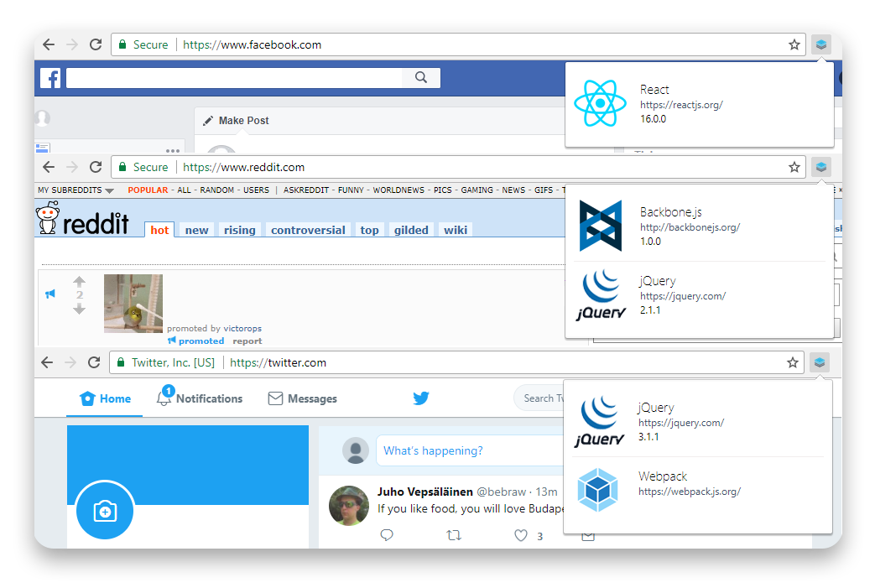Select the hot tab on Reddit
This screenshot has height=588, width=875.
pos(159,230)
